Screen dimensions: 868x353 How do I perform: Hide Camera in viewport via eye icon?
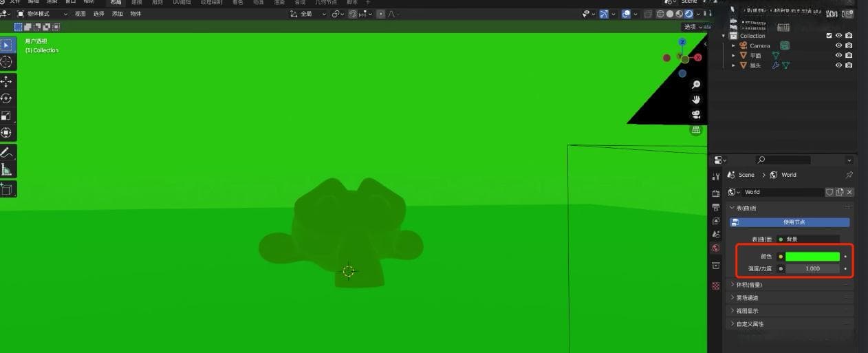point(838,45)
